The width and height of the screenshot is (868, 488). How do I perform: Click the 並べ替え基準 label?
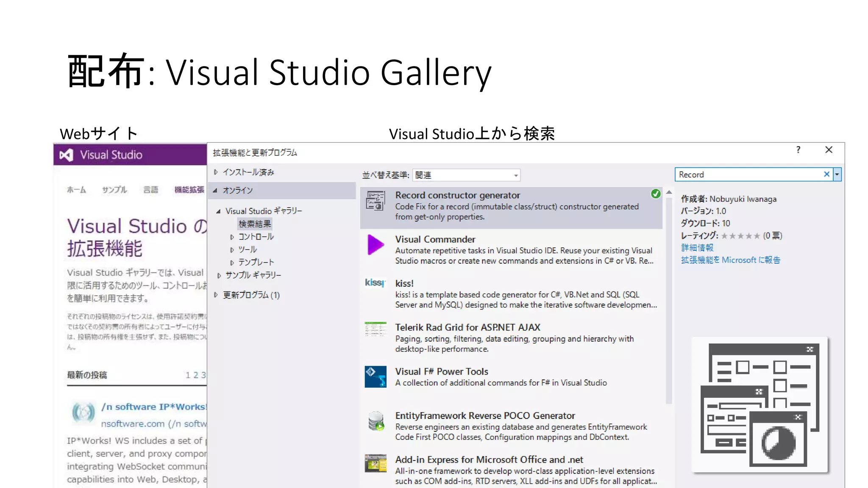386,175
